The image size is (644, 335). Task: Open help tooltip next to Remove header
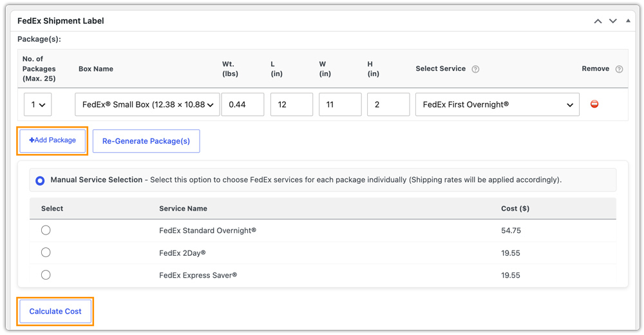point(619,69)
